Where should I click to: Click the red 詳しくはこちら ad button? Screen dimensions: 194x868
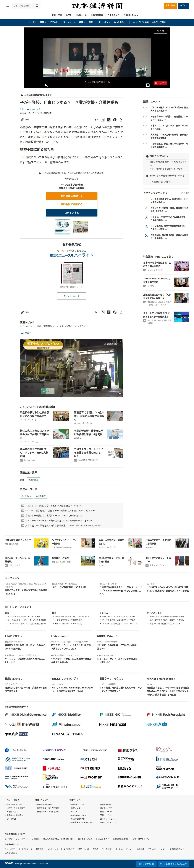[x=160, y=83]
